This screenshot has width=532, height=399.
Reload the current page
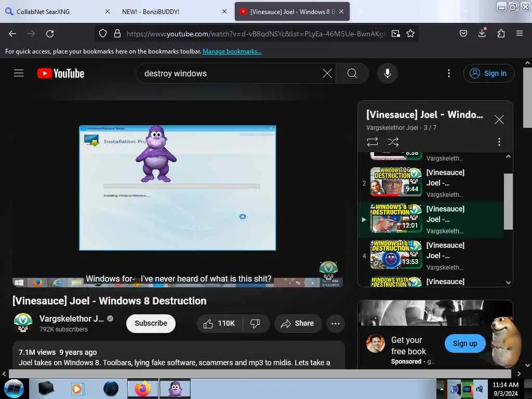click(50, 34)
